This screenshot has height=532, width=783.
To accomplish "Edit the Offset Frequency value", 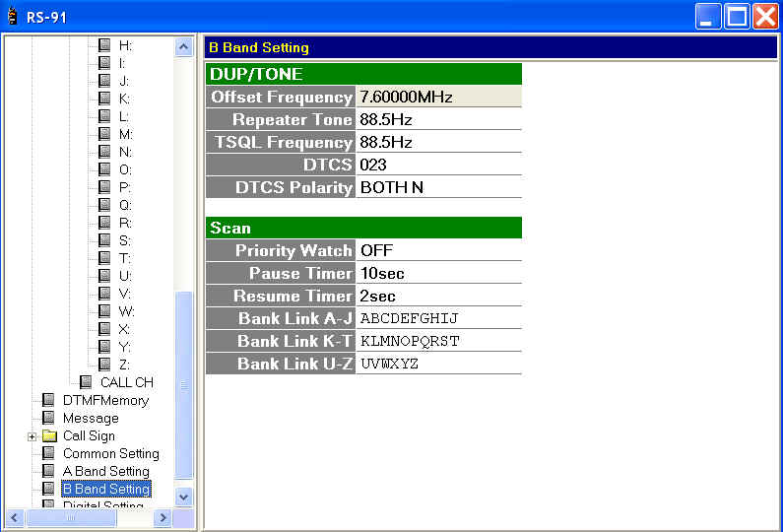I will 438,97.
